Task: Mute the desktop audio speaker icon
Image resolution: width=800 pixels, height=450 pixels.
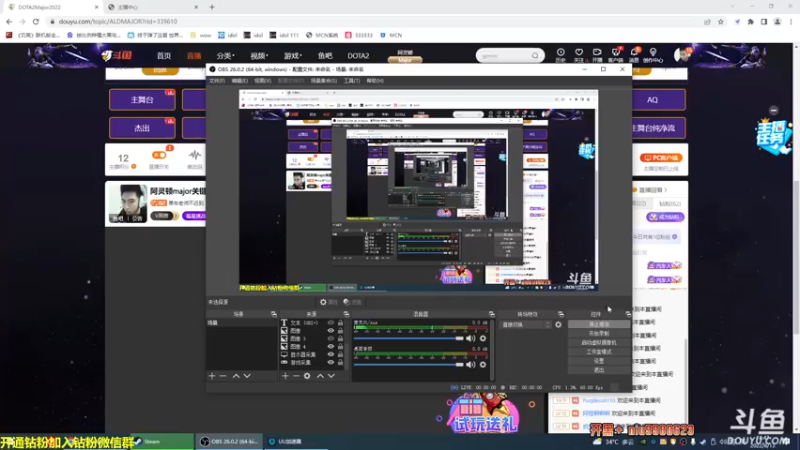Action: point(470,364)
